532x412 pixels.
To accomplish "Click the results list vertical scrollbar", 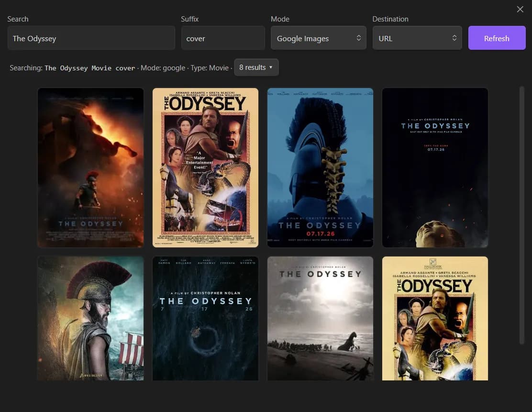I will pos(522,215).
